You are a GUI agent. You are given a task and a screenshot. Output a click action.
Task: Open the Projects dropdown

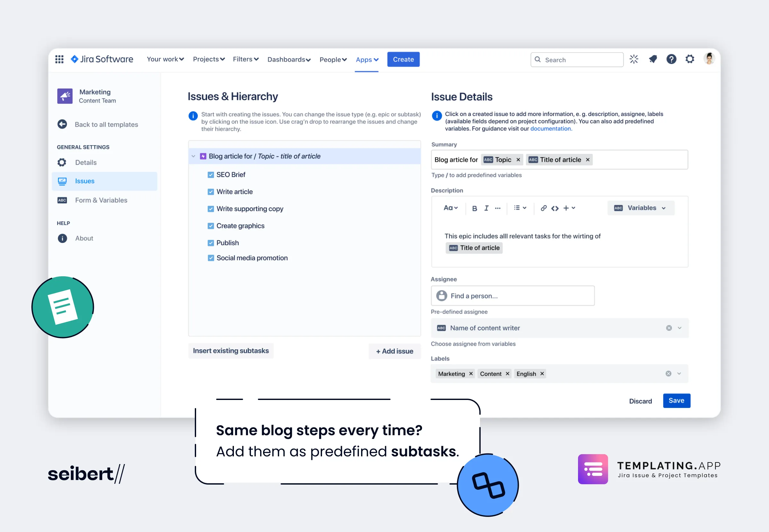pyautogui.click(x=209, y=59)
